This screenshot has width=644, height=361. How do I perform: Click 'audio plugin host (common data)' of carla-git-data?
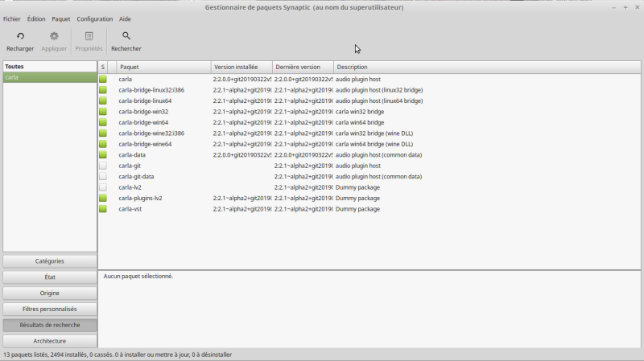[378, 176]
